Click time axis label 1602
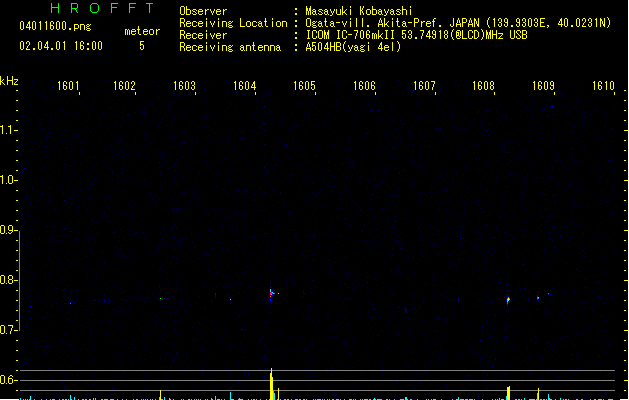The height and width of the screenshot is (400, 629). click(124, 86)
